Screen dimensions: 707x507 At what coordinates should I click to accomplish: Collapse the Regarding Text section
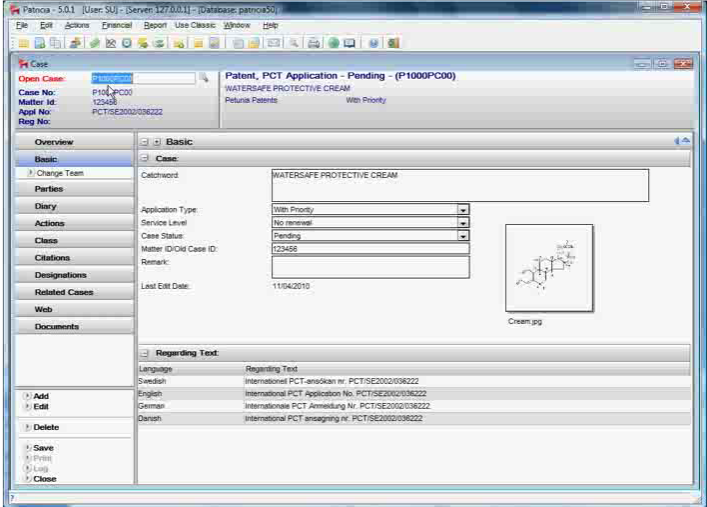coord(145,354)
